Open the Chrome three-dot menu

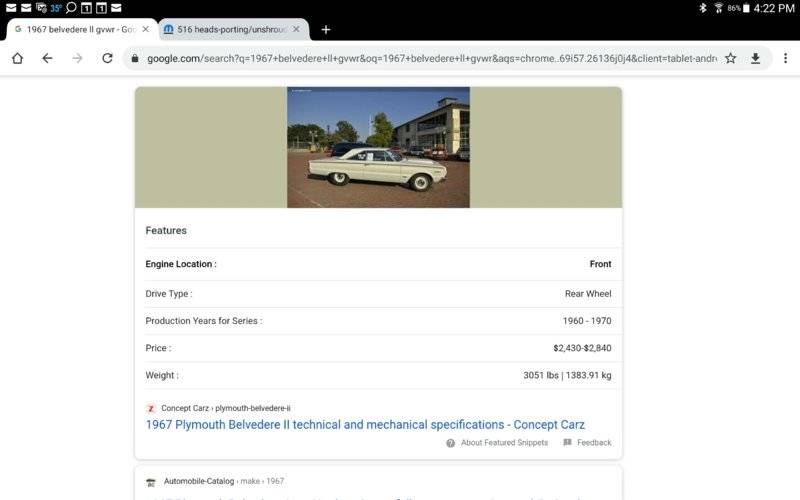pos(785,58)
